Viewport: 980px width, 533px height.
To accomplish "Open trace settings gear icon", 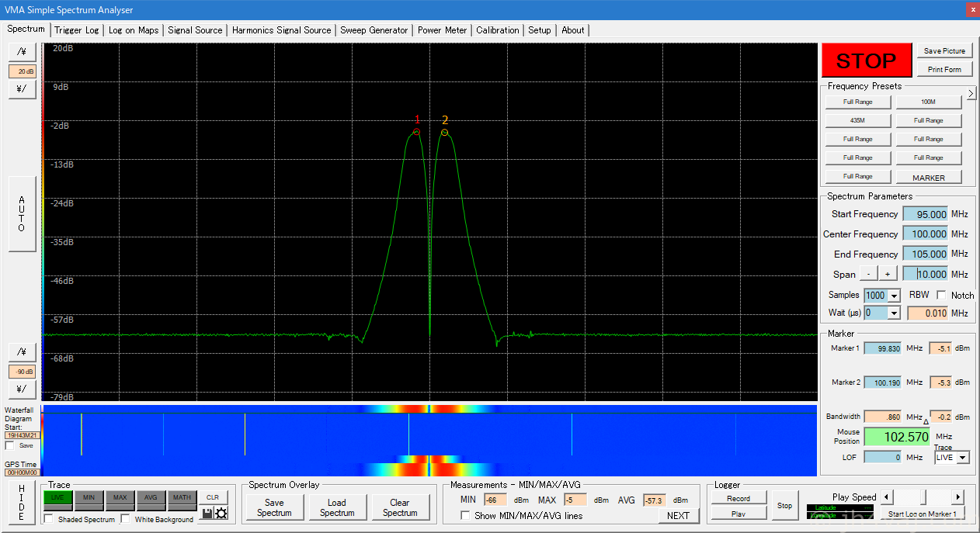I will 221,514.
